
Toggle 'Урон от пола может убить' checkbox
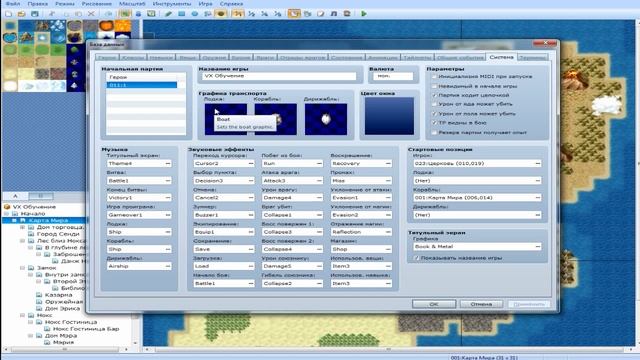(x=434, y=113)
